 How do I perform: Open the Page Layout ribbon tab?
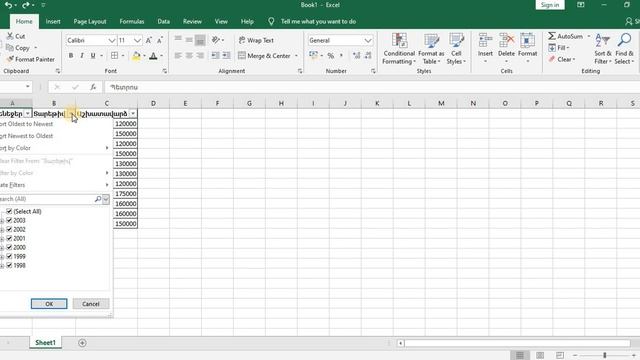[90, 21]
